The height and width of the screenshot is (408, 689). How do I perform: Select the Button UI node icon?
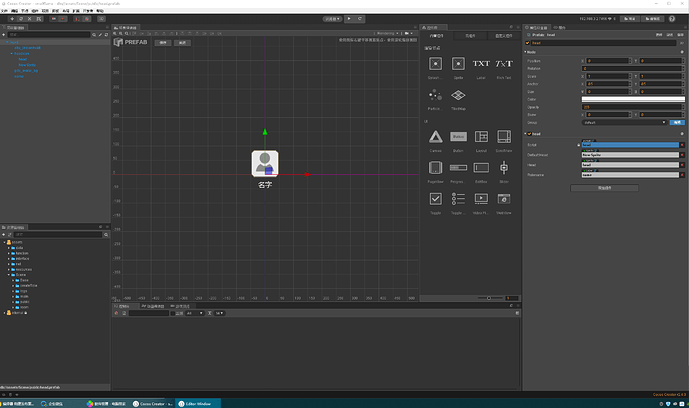458,137
